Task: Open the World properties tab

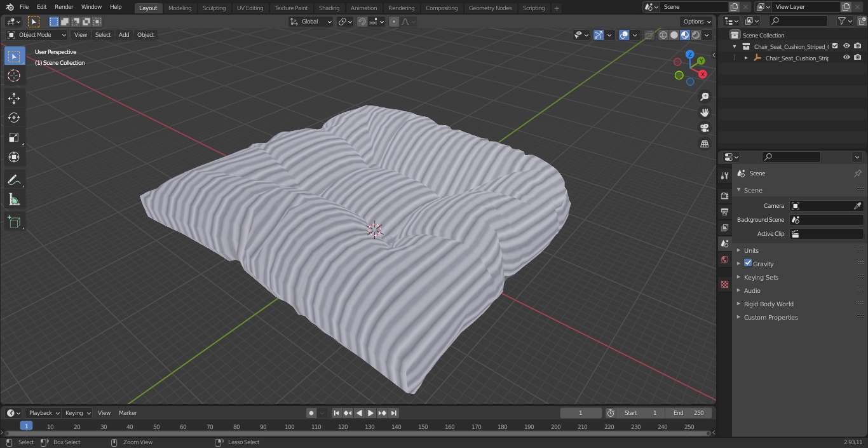Action: click(724, 259)
